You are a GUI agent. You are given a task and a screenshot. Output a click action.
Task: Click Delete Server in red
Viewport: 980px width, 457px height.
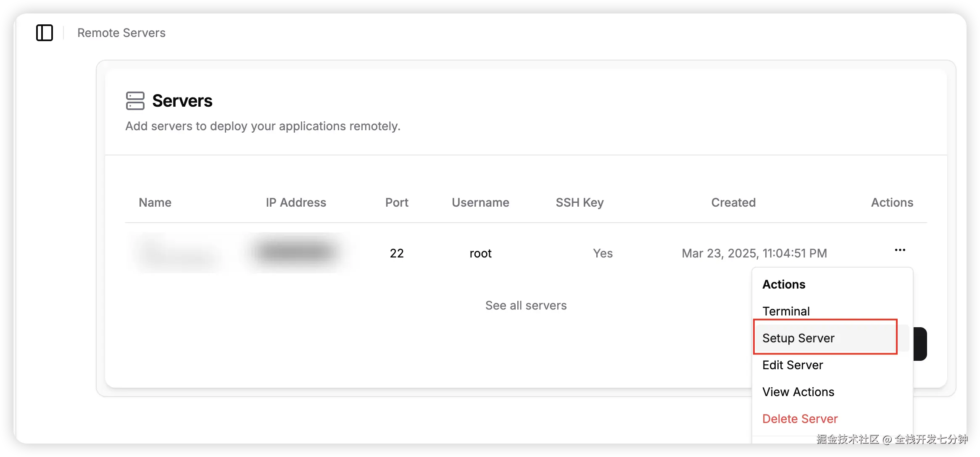pos(800,419)
